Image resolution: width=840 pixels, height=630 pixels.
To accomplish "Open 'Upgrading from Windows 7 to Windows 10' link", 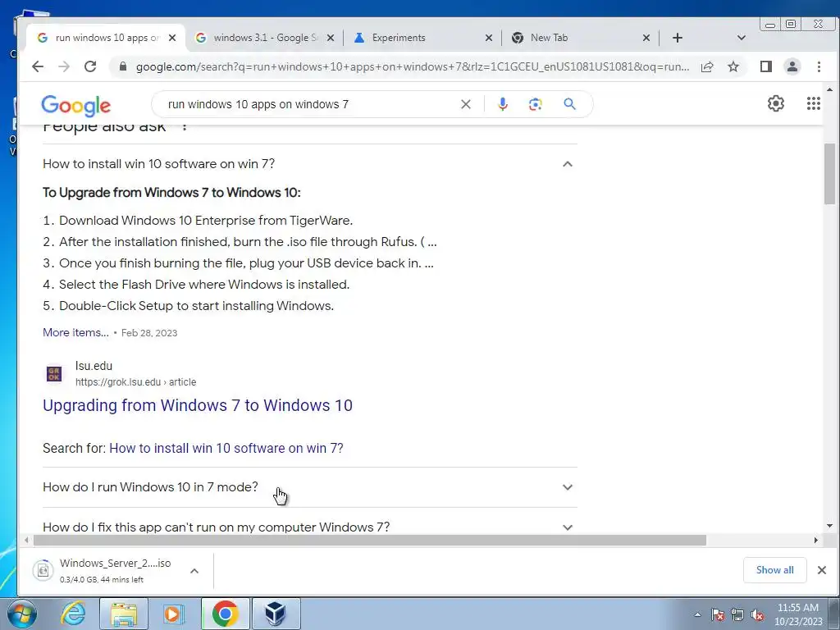I will pos(198,405).
